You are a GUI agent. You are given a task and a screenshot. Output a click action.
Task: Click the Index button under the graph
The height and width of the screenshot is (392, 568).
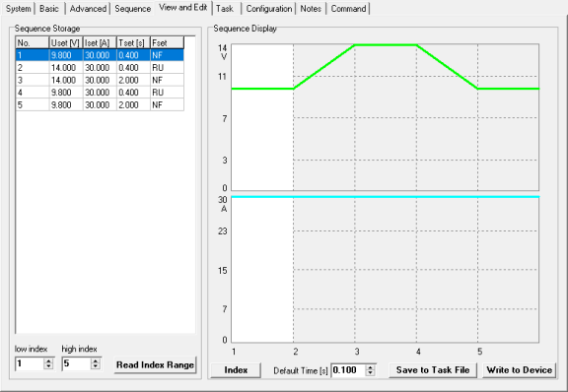236,370
